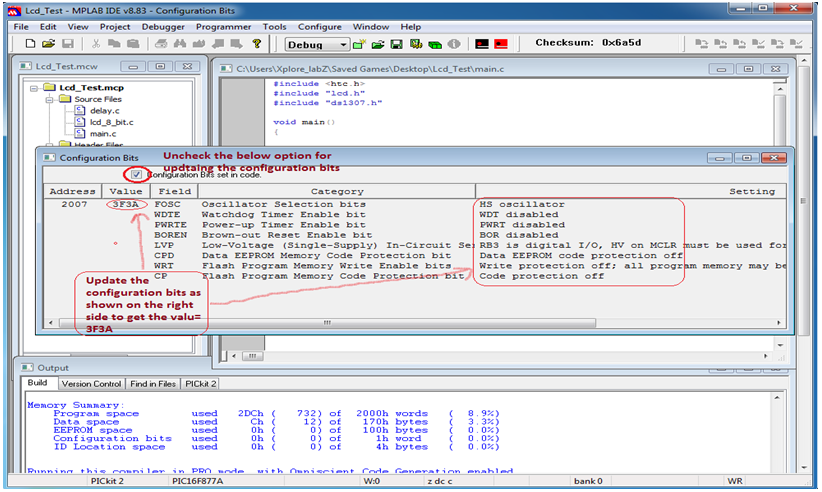Click the Build Options toolbar icon
Viewport: 822px width, 492px height.
(x=416, y=45)
